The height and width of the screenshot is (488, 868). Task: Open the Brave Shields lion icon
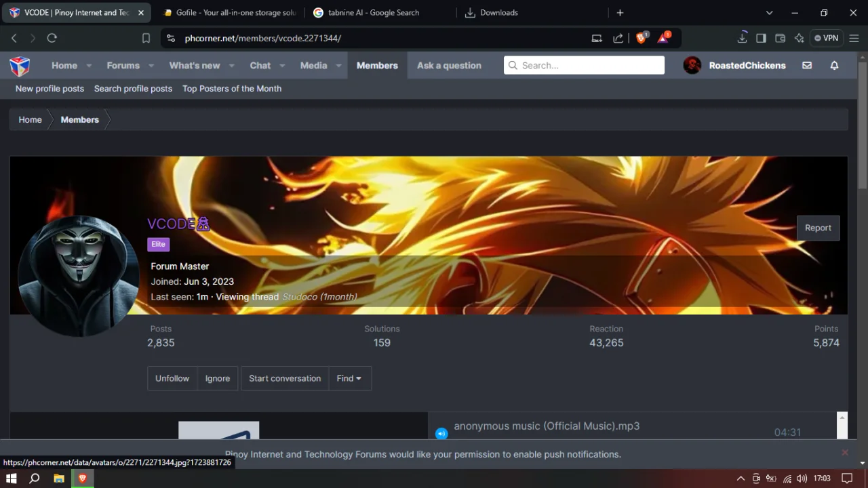click(641, 38)
